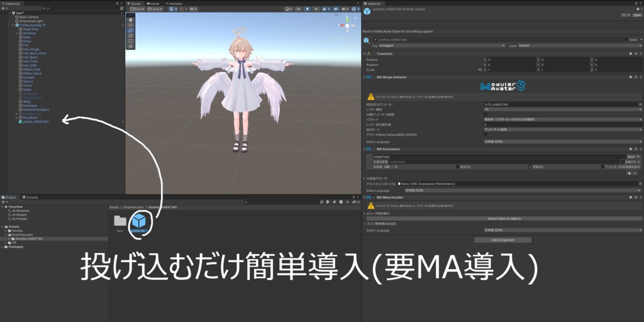Open the Transform component help icon
The image size is (644, 322).
click(630, 54)
